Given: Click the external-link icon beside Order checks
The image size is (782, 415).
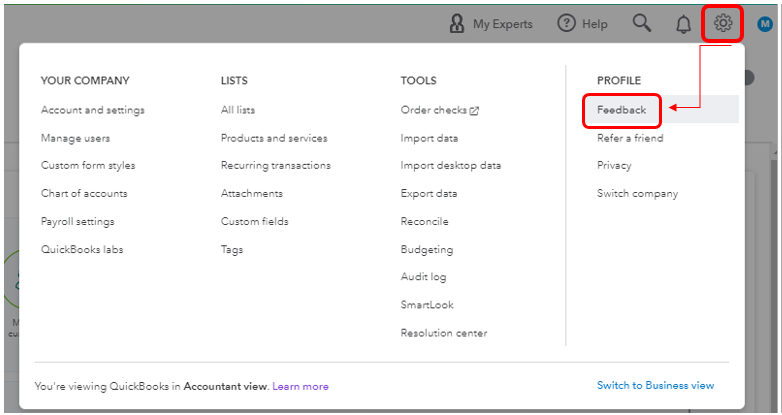Looking at the screenshot, I should click(474, 111).
